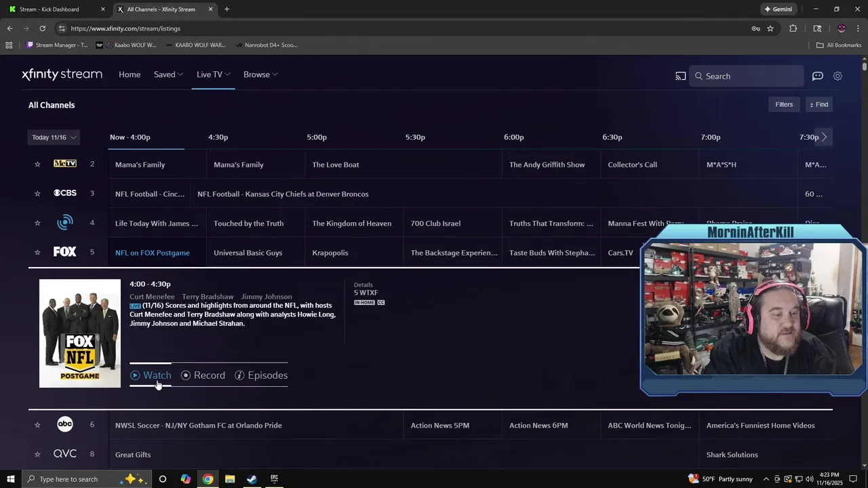Open Copilot from the taskbar
This screenshot has width=868, height=488.
click(x=186, y=479)
